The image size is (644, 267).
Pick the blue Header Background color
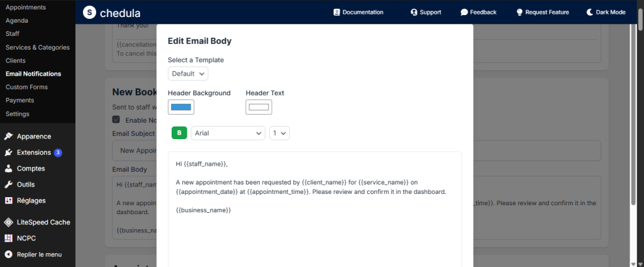[x=181, y=107]
